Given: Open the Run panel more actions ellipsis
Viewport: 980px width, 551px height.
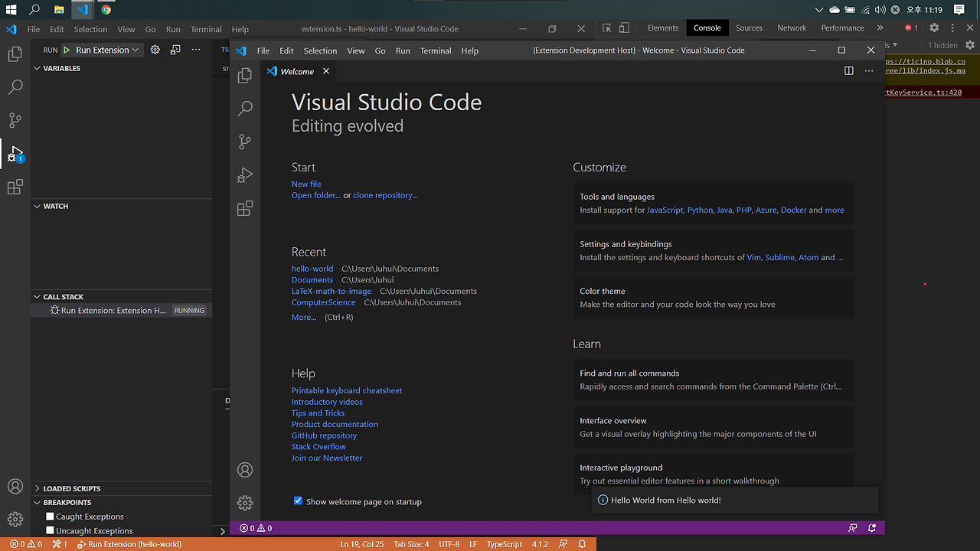Looking at the screenshot, I should pyautogui.click(x=196, y=50).
